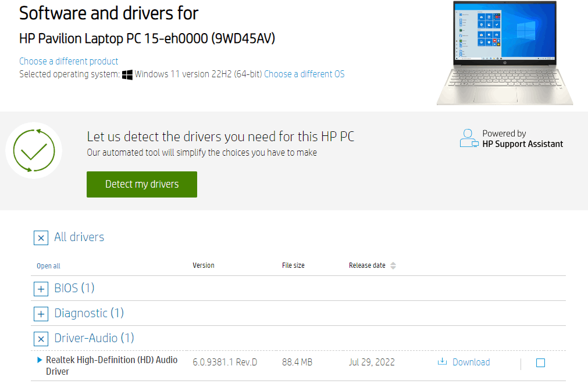Click Windows 11 version 22H2 (64-bit) text

(x=198, y=74)
